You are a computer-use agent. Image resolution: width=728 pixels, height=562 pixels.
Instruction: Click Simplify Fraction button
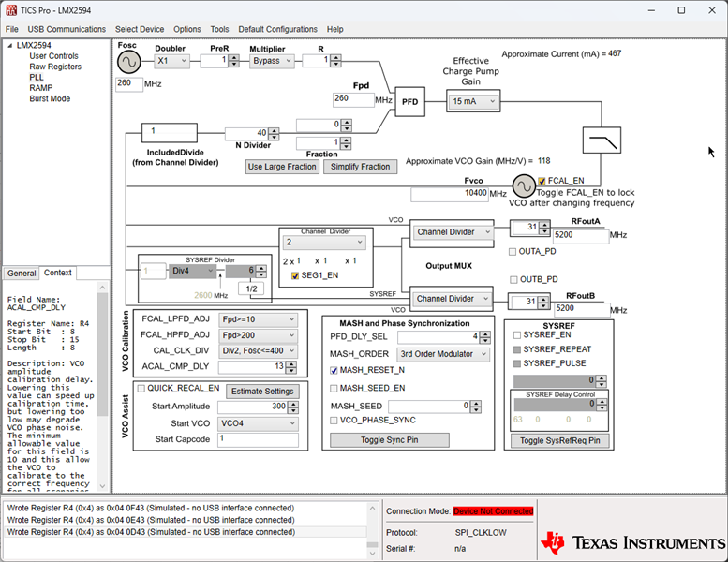(x=361, y=167)
